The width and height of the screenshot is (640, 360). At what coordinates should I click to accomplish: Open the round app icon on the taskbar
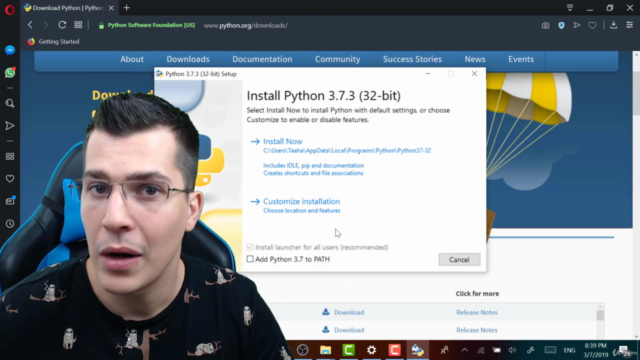pyautogui.click(x=302, y=350)
